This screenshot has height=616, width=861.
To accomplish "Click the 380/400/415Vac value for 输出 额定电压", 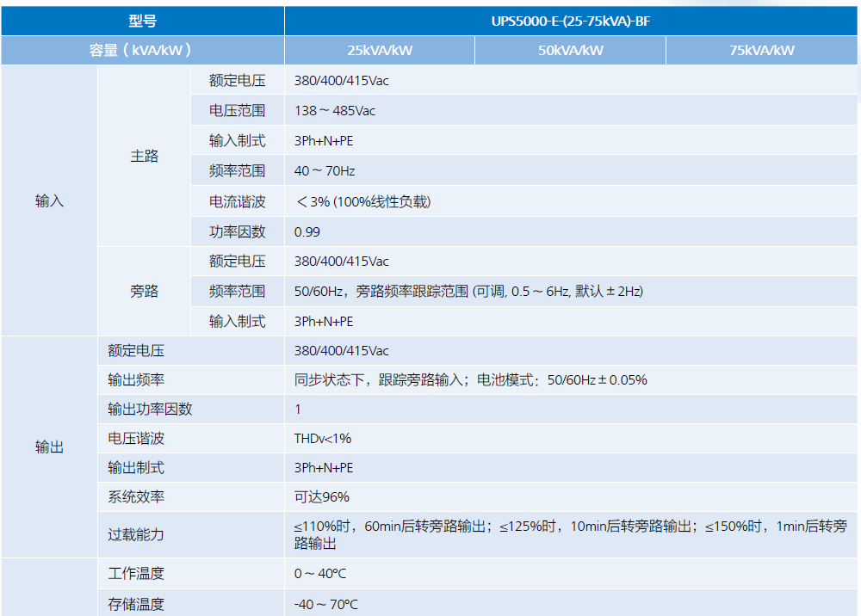I will pyautogui.click(x=342, y=350).
